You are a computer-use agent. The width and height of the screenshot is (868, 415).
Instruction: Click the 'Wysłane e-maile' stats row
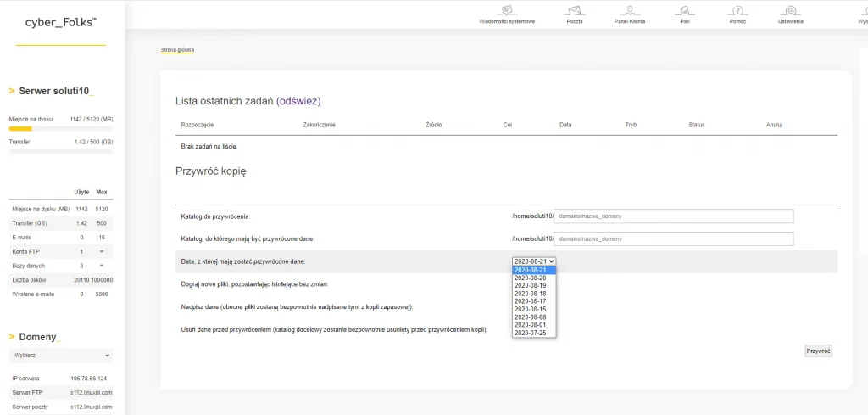coord(61,294)
